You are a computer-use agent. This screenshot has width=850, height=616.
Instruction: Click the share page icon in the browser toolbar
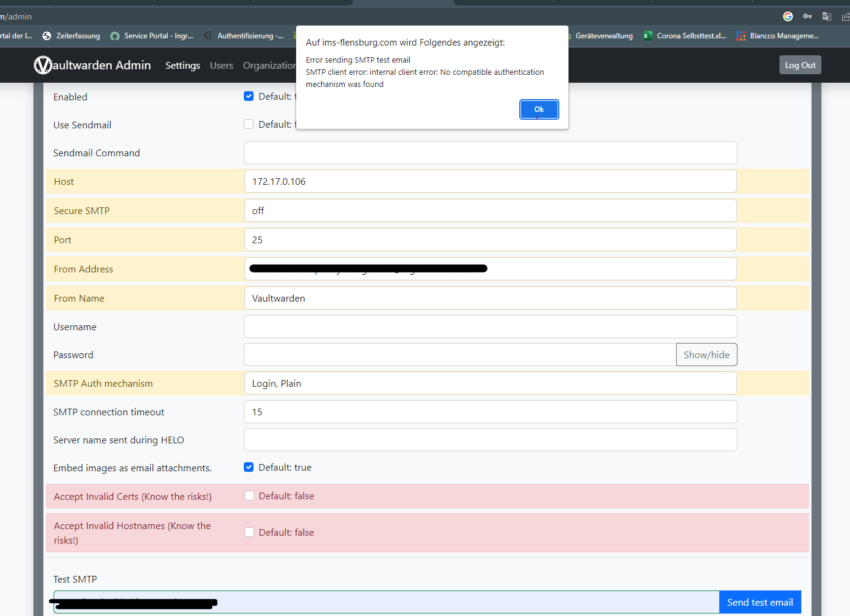point(846,16)
